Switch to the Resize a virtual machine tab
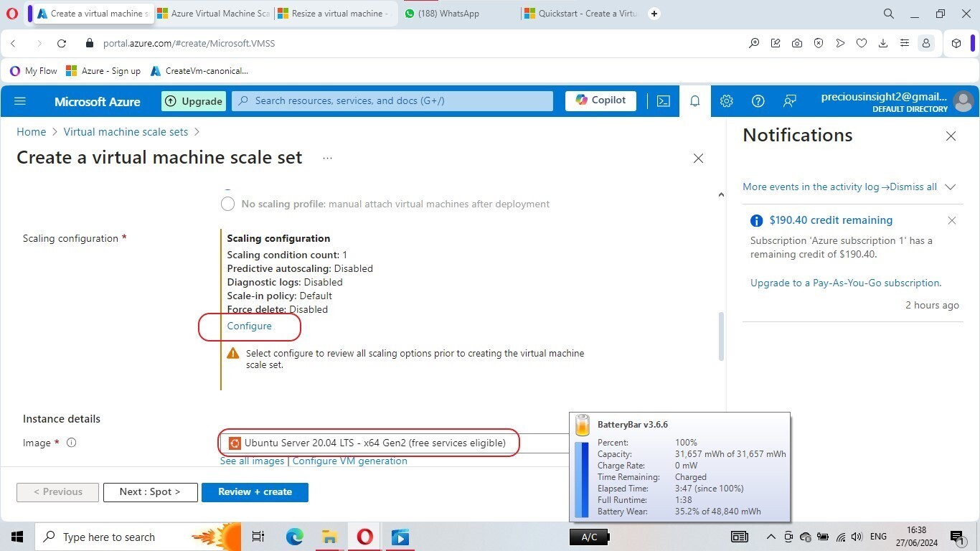Image resolution: width=980 pixels, height=551 pixels. (x=334, y=14)
